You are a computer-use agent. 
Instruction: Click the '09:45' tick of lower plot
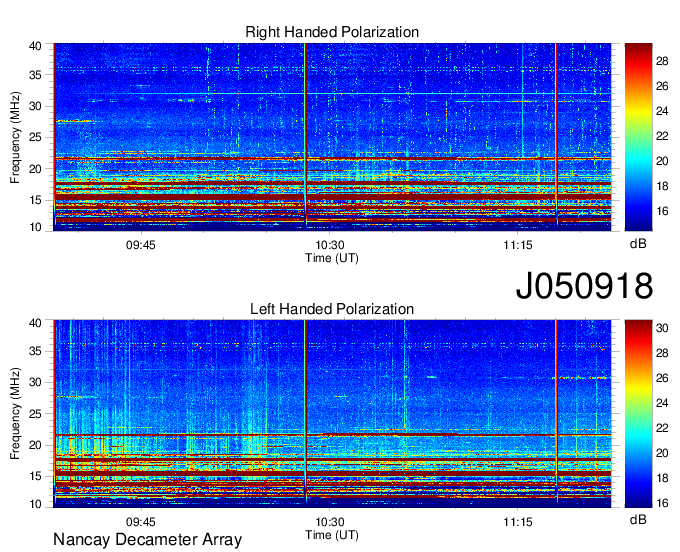click(x=141, y=522)
